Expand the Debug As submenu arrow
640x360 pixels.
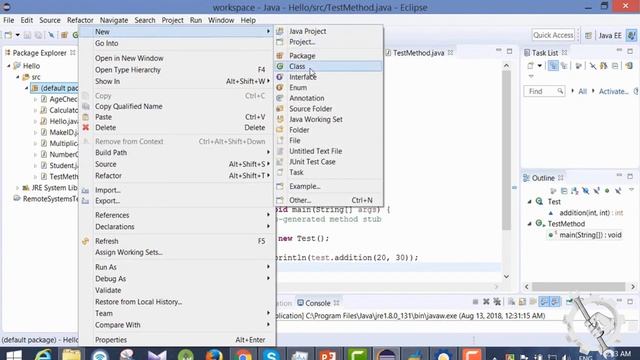[268, 278]
